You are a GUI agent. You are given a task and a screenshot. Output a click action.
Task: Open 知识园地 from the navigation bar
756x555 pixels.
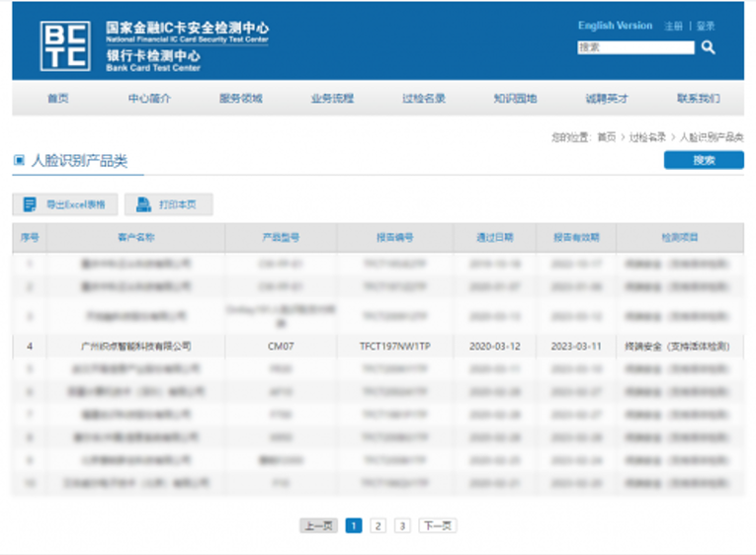tap(515, 98)
